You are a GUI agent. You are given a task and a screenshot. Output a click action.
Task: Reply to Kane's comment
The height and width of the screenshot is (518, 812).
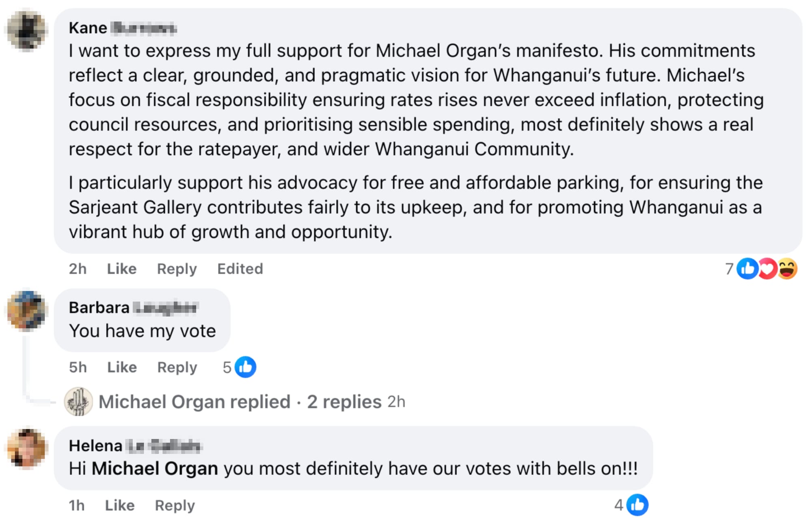tap(176, 269)
